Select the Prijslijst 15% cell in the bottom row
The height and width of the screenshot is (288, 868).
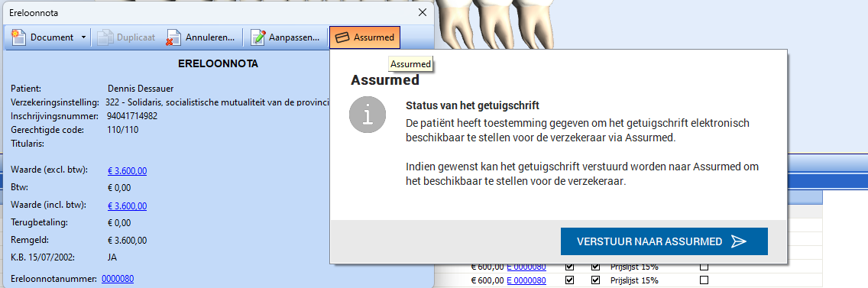634,280
